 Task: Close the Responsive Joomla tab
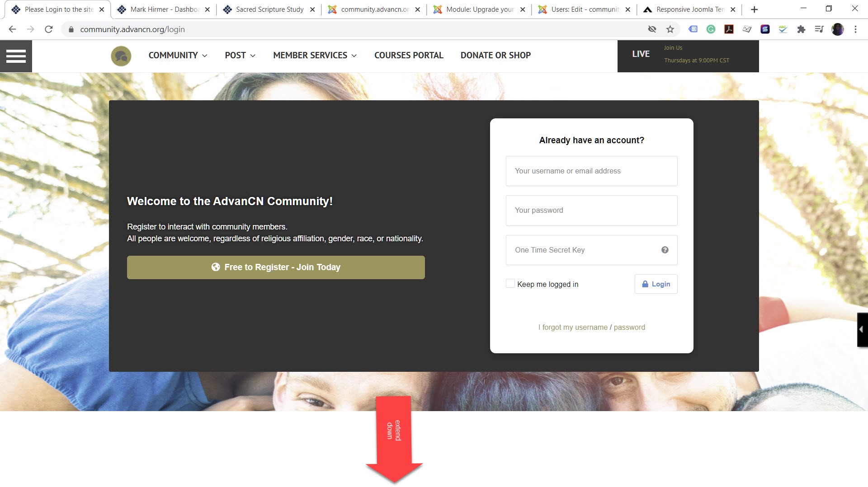pos(733,9)
